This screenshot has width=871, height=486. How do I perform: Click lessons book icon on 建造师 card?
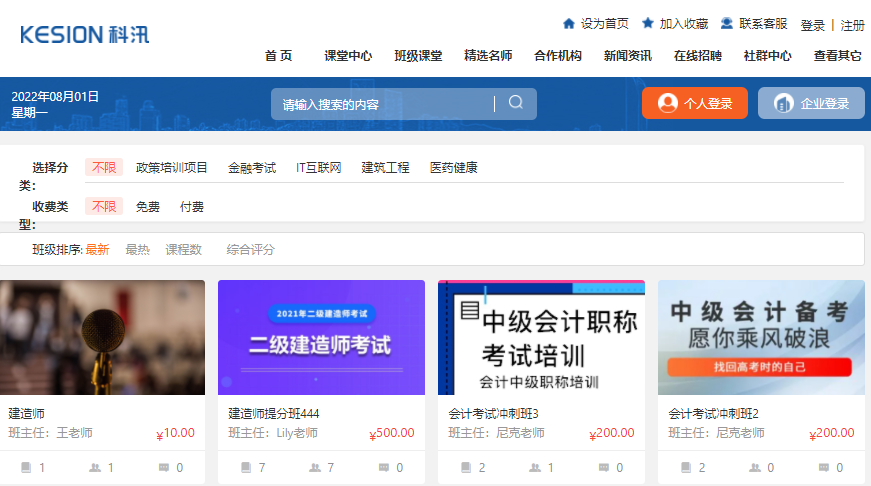26,468
